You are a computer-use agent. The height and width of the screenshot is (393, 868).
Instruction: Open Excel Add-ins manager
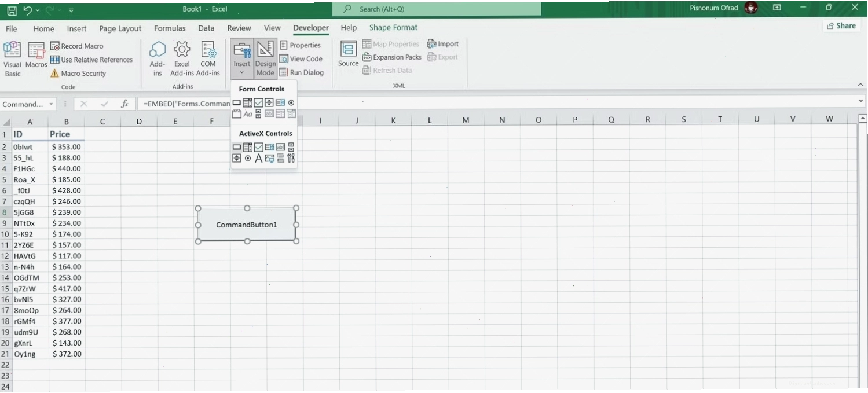(182, 59)
